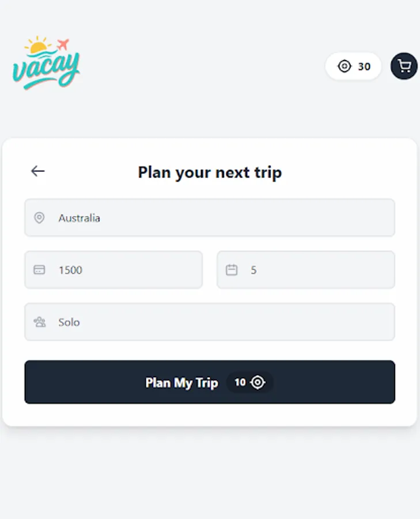The height and width of the screenshot is (519, 420).
Task: Focus the destination field containing Australia
Action: [x=219, y=218]
